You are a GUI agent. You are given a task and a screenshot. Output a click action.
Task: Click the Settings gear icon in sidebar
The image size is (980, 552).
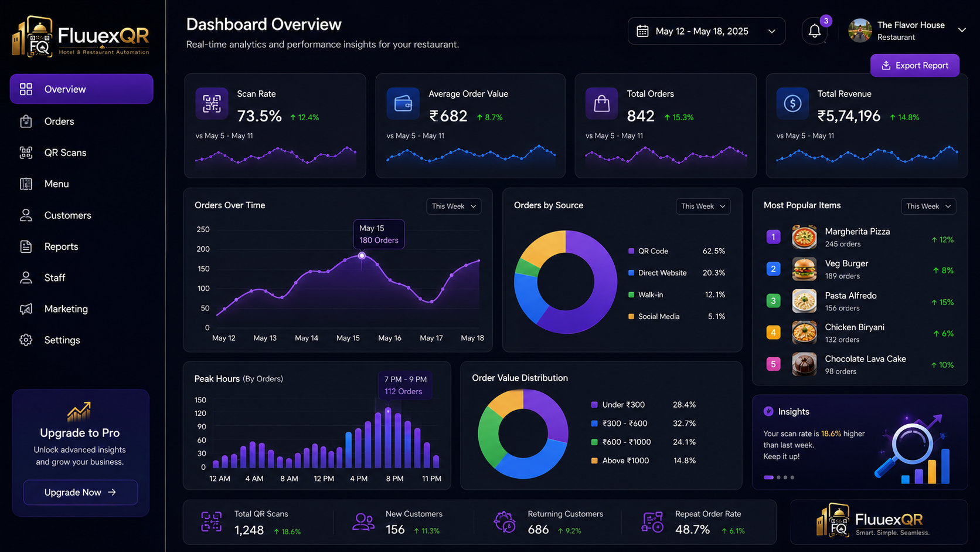(26, 340)
